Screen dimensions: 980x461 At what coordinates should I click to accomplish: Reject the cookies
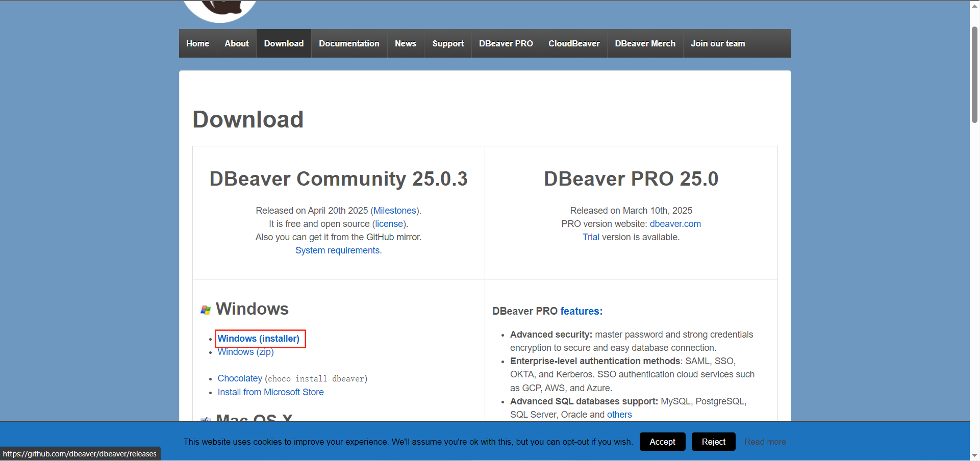pos(713,442)
